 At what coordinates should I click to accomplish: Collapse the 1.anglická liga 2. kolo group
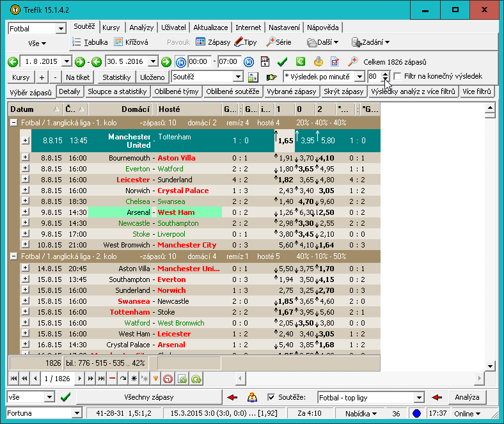pos(13,256)
